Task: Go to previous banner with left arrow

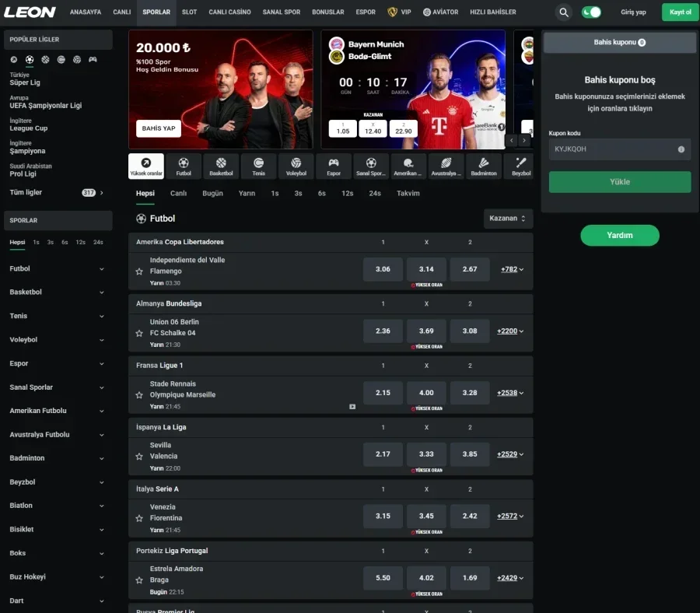Action: click(x=512, y=141)
